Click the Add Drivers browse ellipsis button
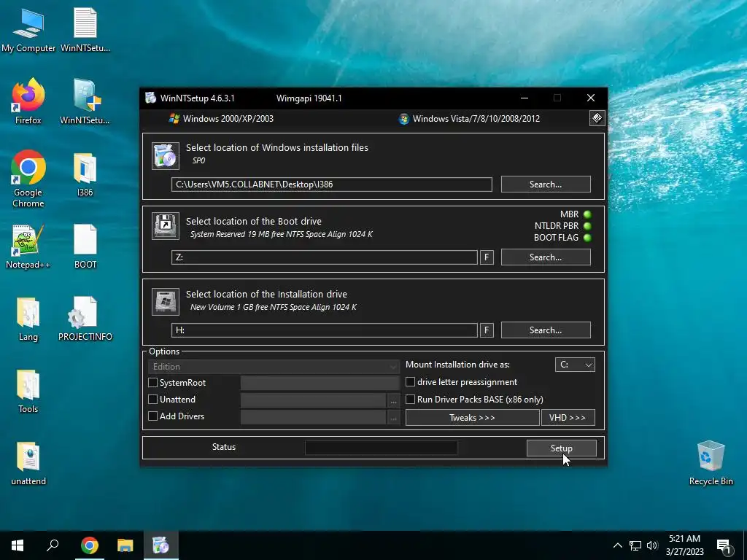 [393, 418]
